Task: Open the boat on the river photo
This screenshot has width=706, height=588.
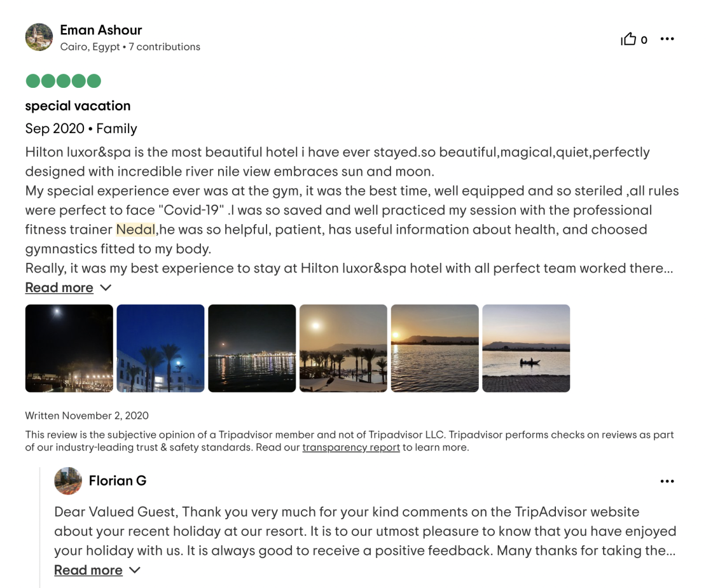Action: point(526,348)
